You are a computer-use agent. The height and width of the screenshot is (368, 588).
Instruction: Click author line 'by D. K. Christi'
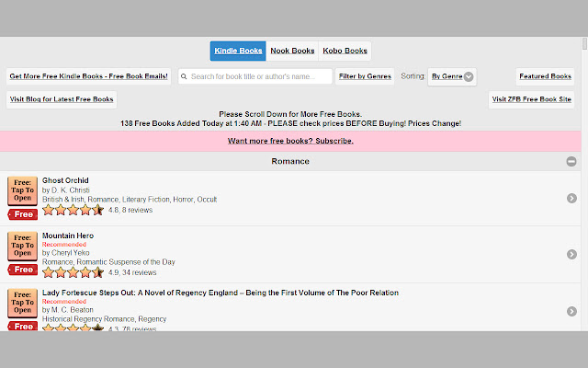[65, 190]
